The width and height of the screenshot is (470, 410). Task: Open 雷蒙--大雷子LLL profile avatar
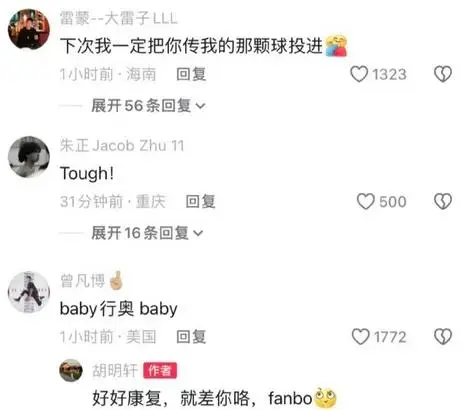click(29, 29)
